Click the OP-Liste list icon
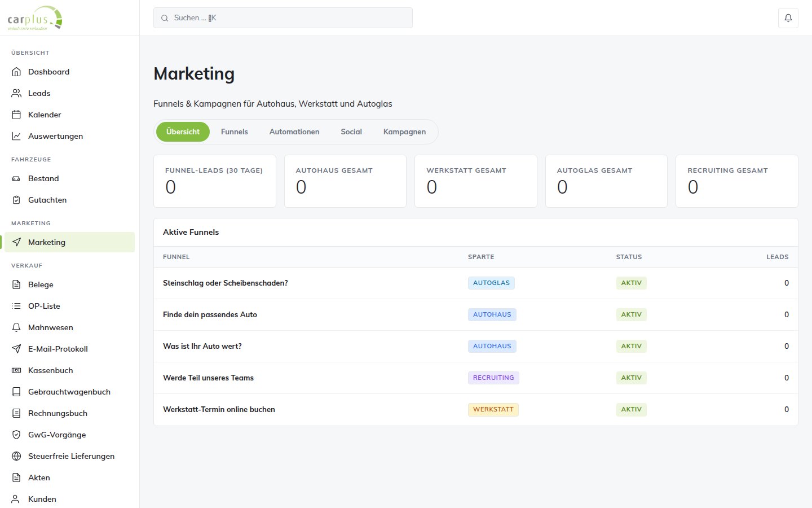The image size is (812, 508). tap(16, 306)
